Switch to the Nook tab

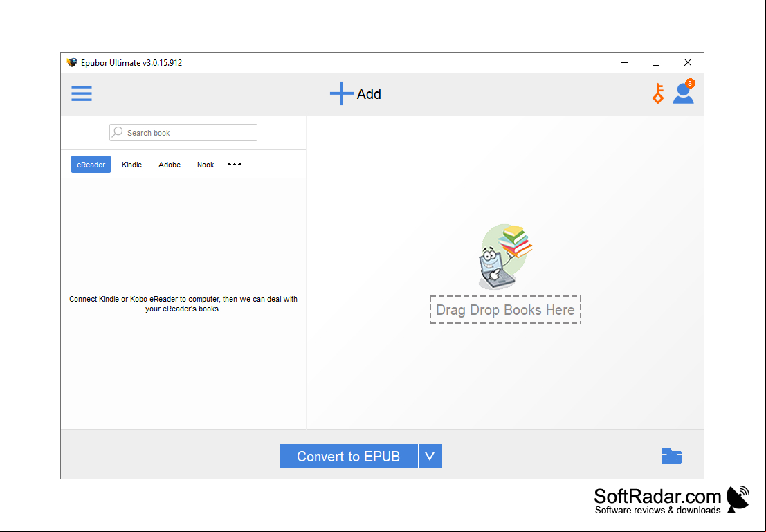pos(206,165)
